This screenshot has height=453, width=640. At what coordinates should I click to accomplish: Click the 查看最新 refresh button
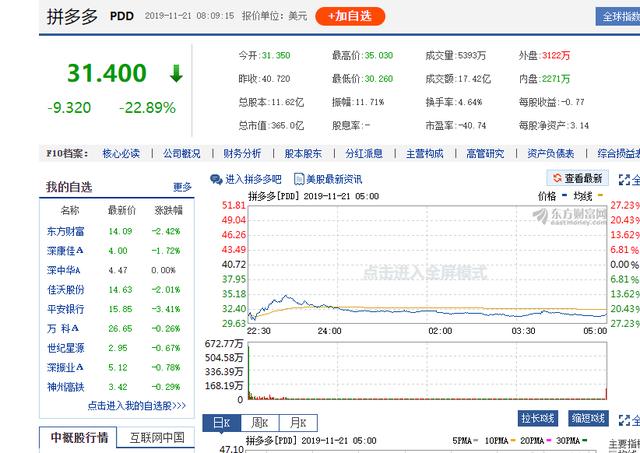(x=578, y=178)
